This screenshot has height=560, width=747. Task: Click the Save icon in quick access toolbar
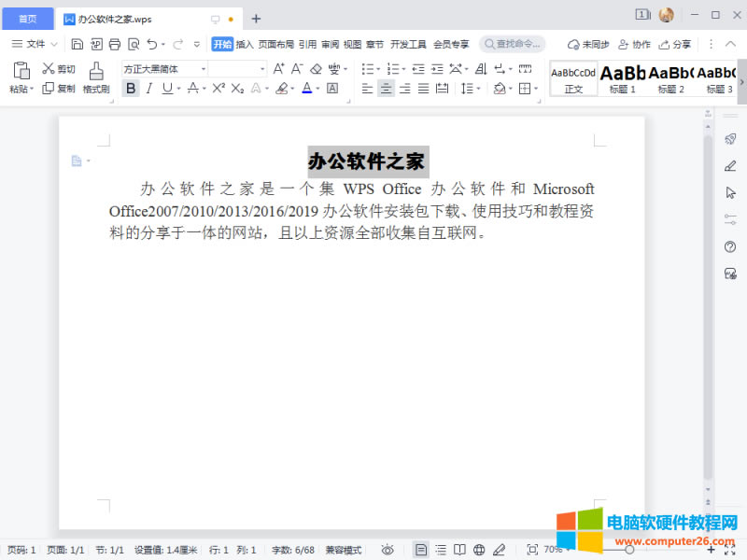78,44
